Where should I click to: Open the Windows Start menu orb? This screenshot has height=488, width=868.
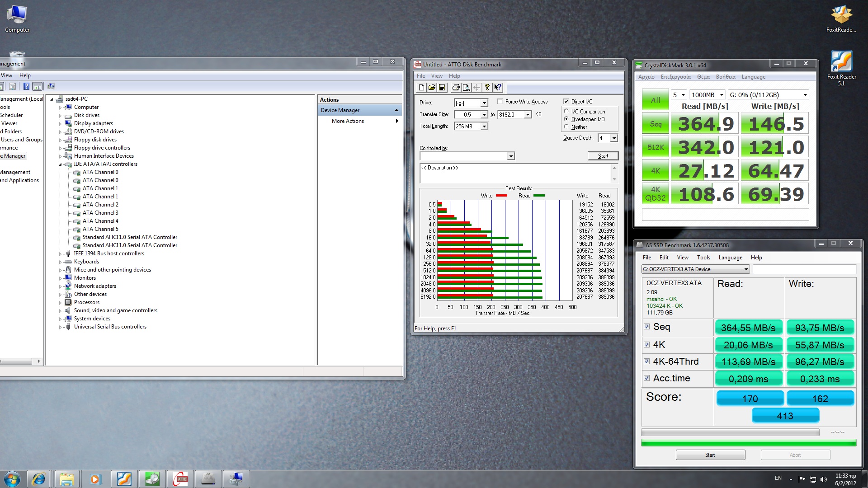12,479
